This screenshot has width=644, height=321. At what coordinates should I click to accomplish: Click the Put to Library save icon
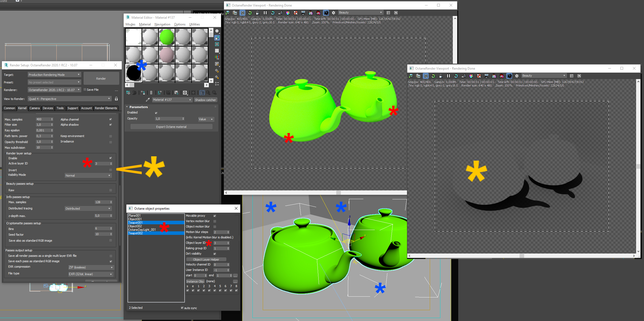click(x=176, y=93)
